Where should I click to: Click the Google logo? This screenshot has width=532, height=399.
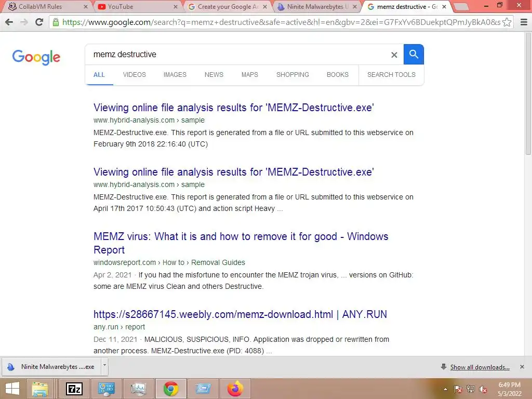tap(36, 57)
